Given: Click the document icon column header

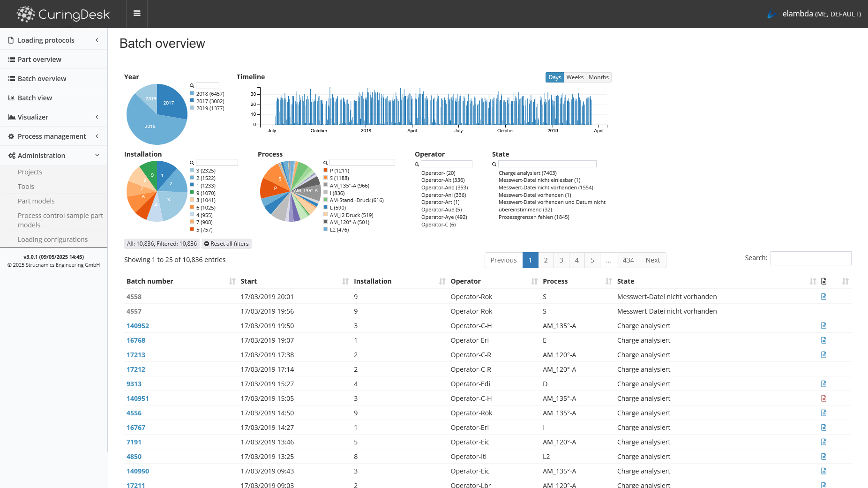Looking at the screenshot, I should pyautogui.click(x=823, y=281).
